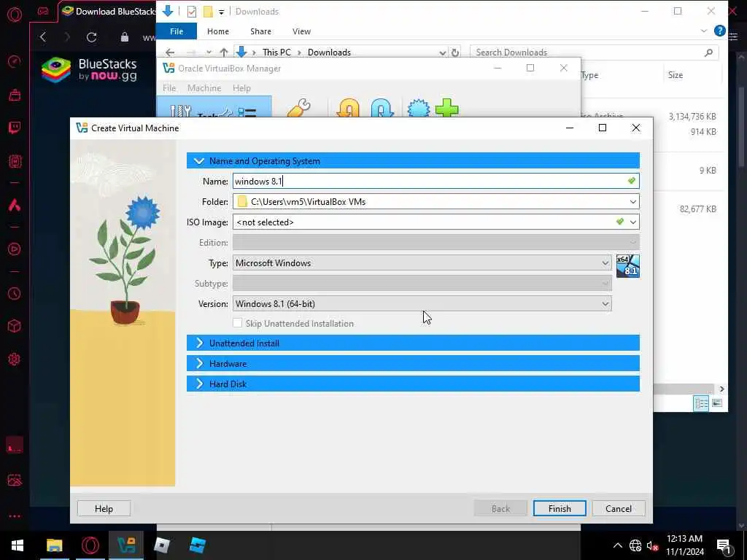The height and width of the screenshot is (560, 747).
Task: Open the Share tab in File Explorer
Action: pos(260,31)
